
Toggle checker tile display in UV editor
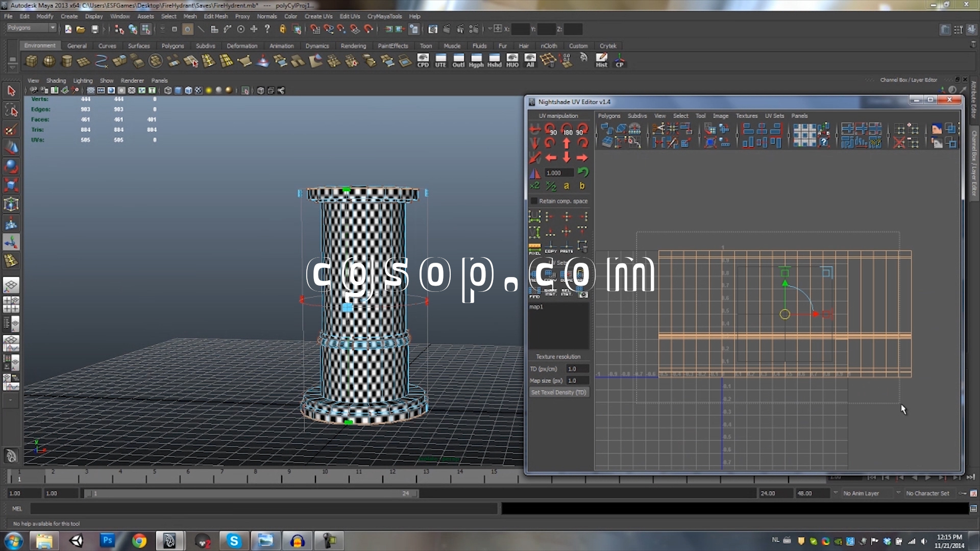pyautogui.click(x=805, y=135)
